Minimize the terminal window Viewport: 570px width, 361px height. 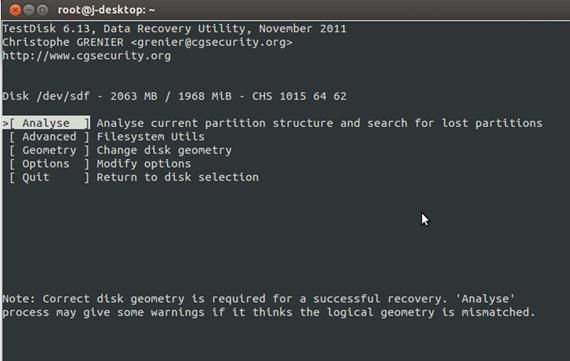[29, 10]
